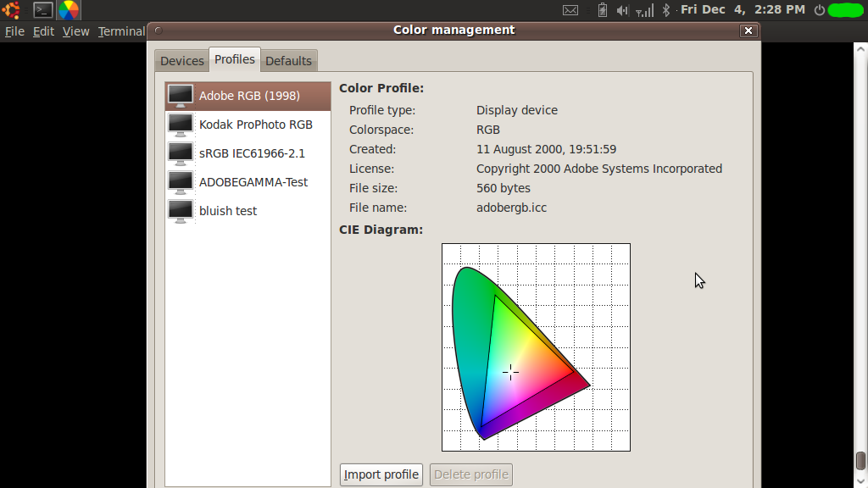The image size is (868, 488).
Task: Click the created date 11 August 2000
Action: 547,149
